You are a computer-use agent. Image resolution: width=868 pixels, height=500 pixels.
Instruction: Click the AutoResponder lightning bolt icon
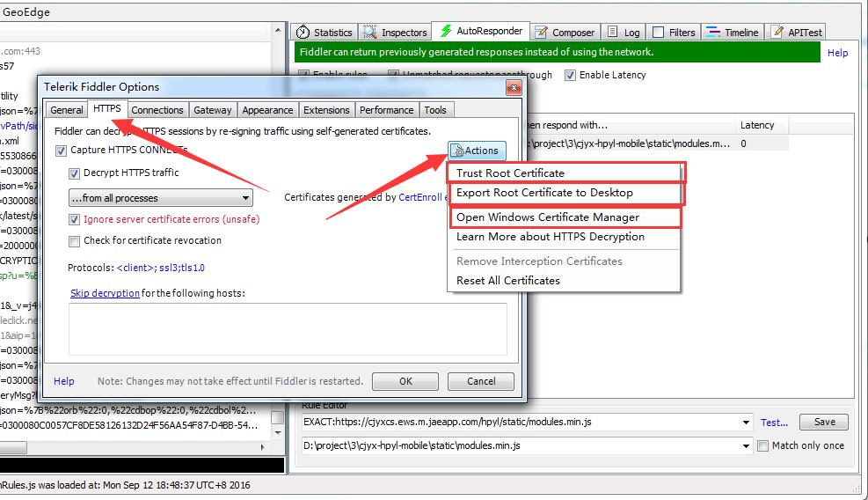click(447, 32)
